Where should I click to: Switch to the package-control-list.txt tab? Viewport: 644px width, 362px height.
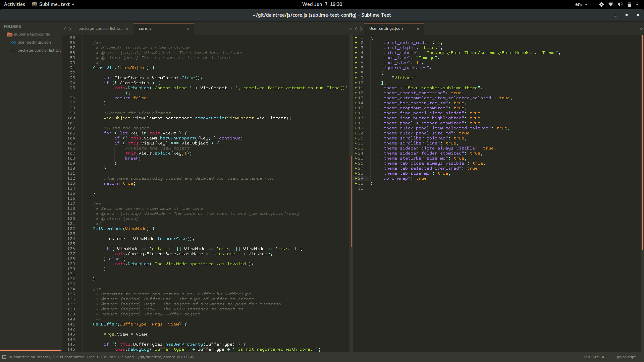[100, 29]
